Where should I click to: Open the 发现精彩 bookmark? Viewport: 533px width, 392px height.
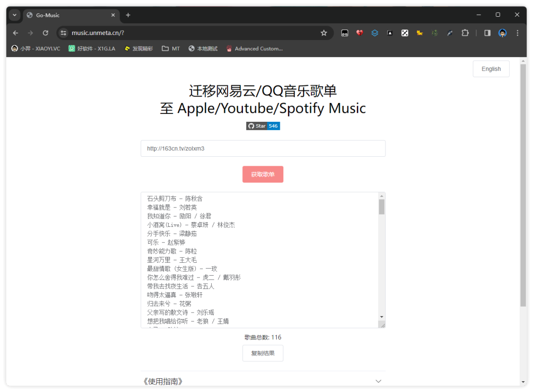tap(139, 49)
